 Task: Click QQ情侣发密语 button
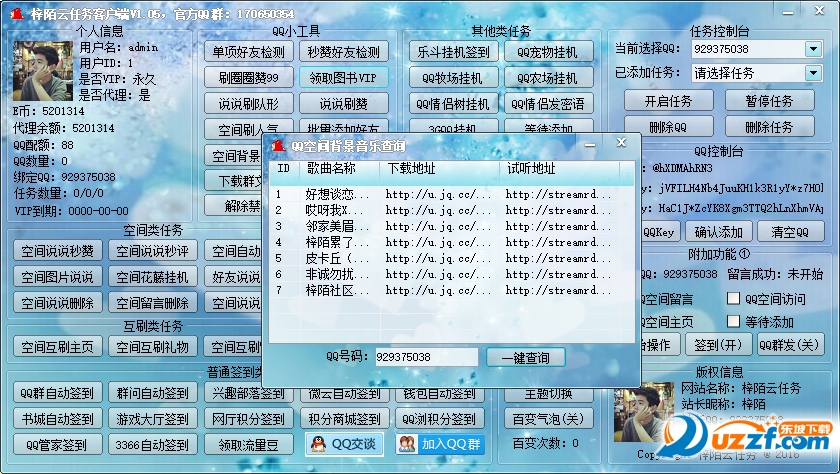[x=548, y=103]
